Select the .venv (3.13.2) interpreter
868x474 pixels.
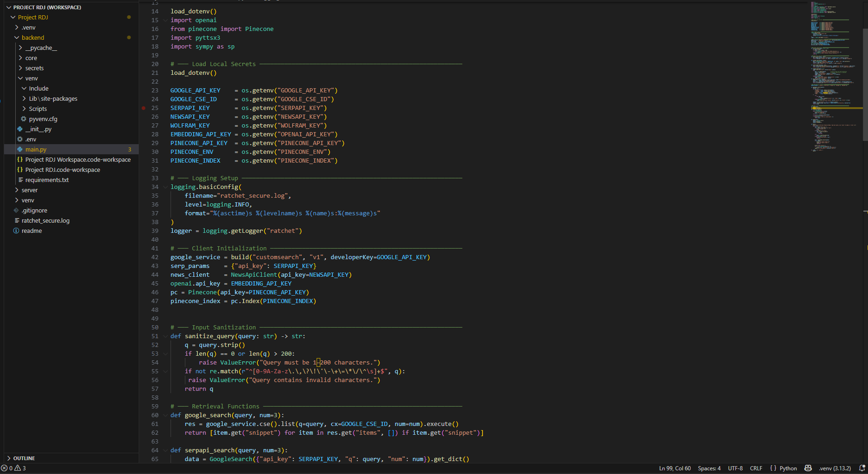(x=835, y=468)
